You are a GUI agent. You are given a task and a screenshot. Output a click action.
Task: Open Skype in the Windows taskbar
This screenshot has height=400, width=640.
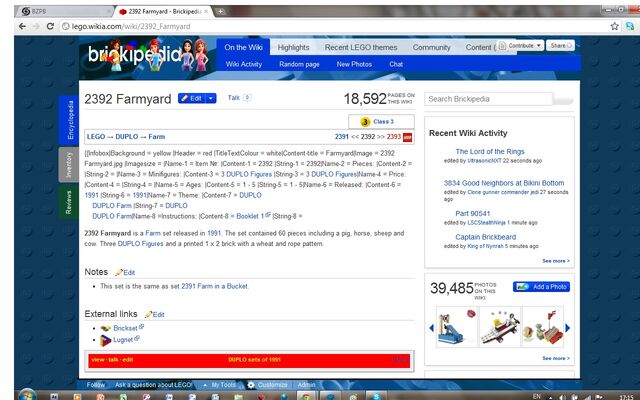[x=375, y=396]
